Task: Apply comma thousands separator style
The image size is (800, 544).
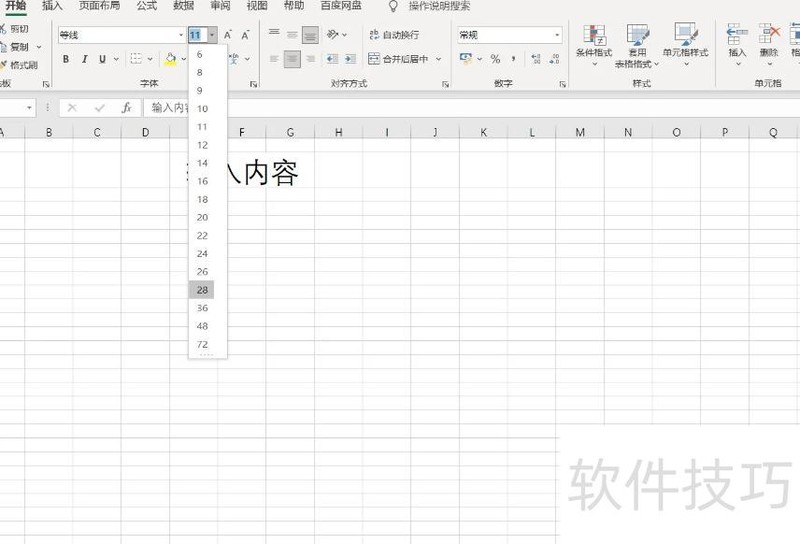Action: pos(513,59)
